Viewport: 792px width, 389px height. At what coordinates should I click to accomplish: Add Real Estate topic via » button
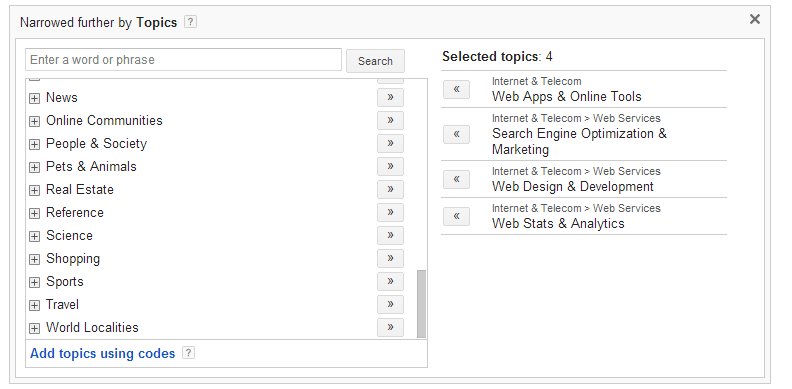click(390, 189)
